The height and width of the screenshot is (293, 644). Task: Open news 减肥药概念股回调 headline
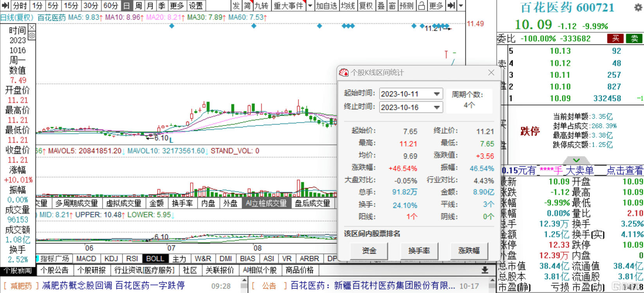tap(113, 286)
